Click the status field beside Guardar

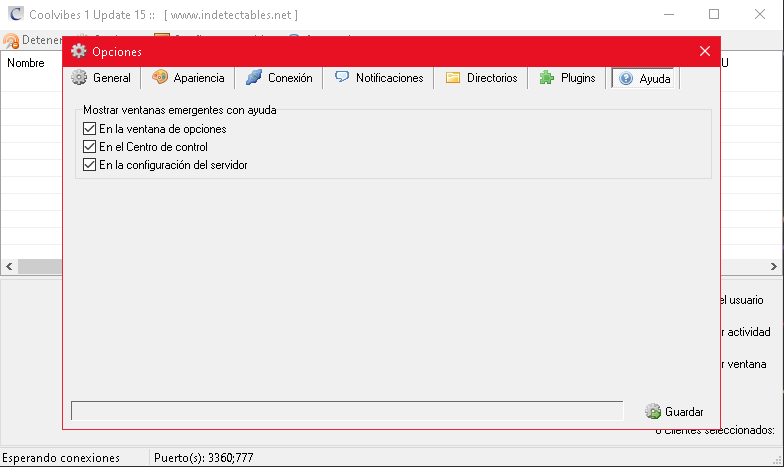(346, 411)
